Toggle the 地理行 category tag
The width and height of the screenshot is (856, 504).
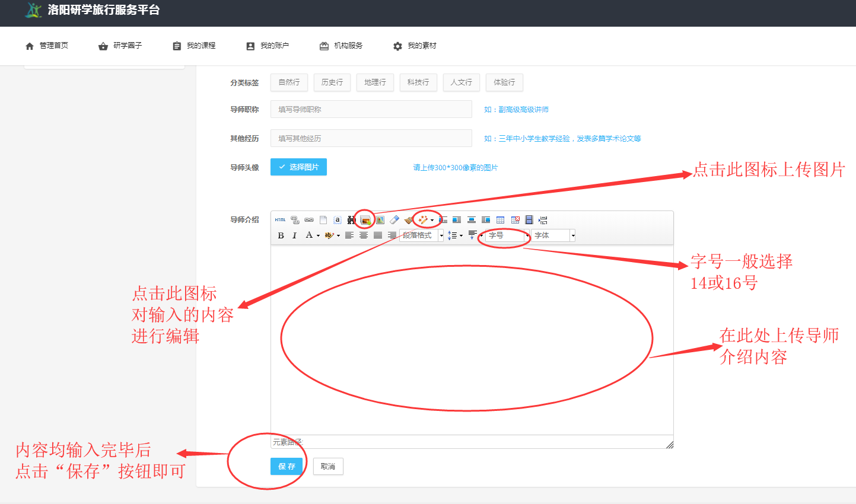[375, 82]
